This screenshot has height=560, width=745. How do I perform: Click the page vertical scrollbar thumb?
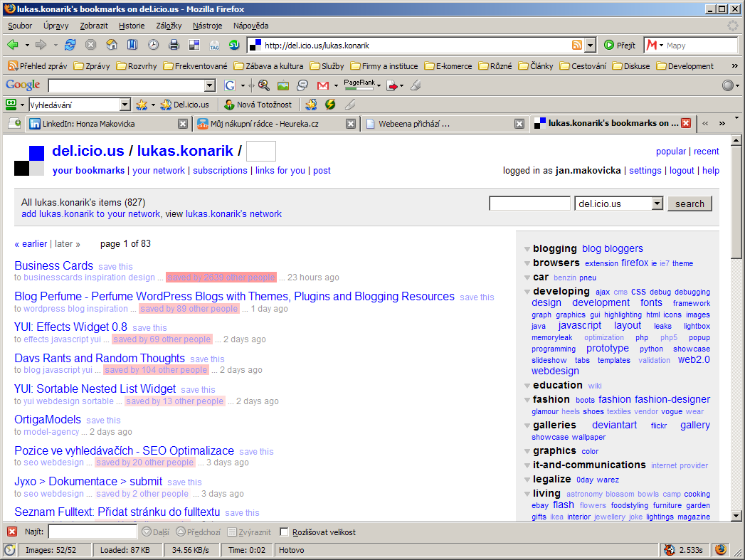pyautogui.click(x=736, y=203)
